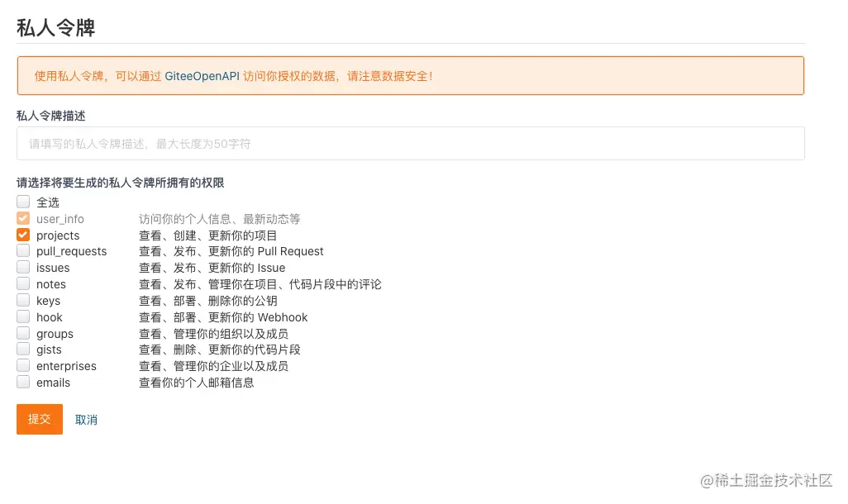The width and height of the screenshot is (848, 504).
Task: Check the notes permission
Action: click(x=22, y=284)
